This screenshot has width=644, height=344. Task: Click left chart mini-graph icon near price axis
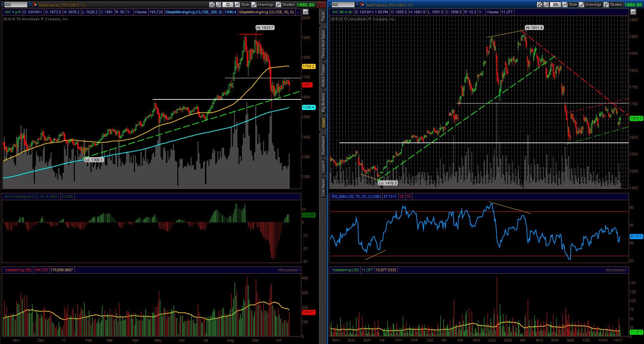pyautogui.click(x=305, y=12)
